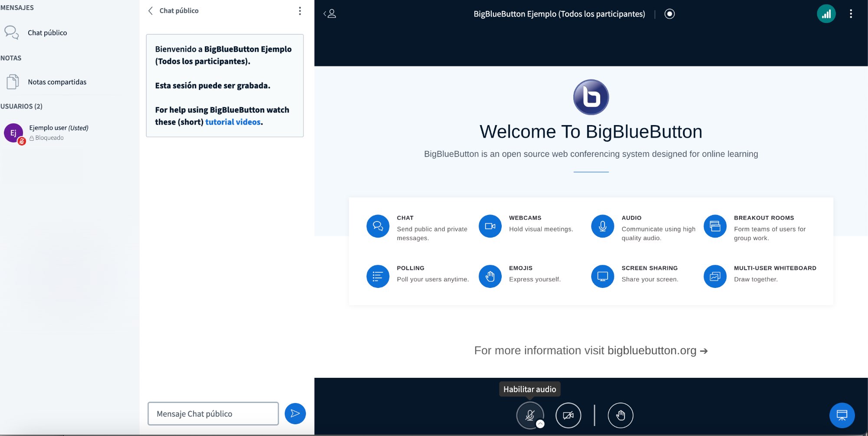Click the Breakout Rooms feature icon
The image size is (868, 436).
point(715,226)
